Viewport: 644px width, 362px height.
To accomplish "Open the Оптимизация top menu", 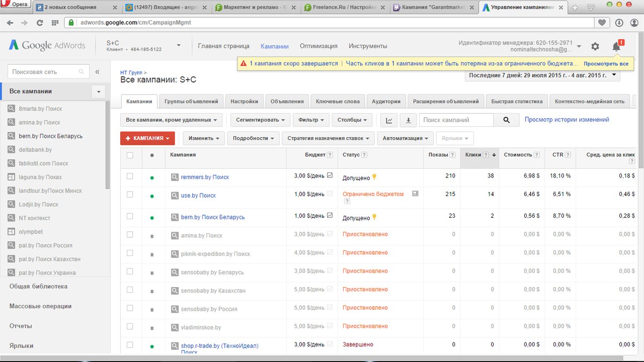I will (x=318, y=46).
